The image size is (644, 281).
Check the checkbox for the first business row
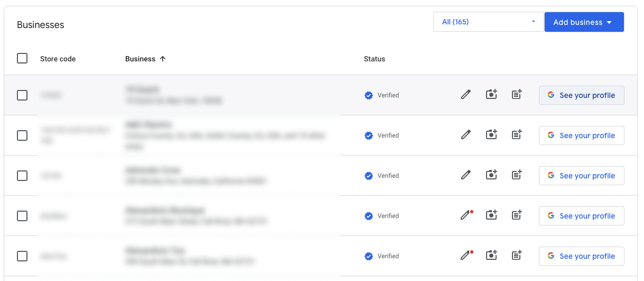22,95
